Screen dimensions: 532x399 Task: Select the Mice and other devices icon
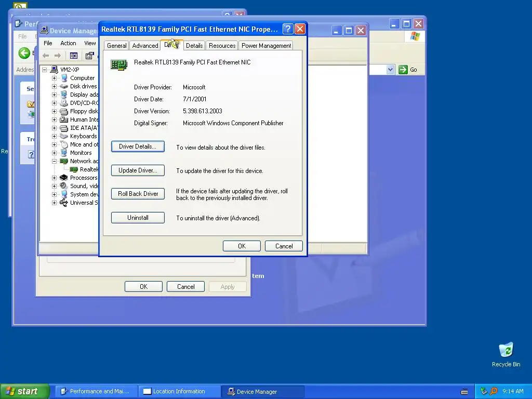click(64, 144)
